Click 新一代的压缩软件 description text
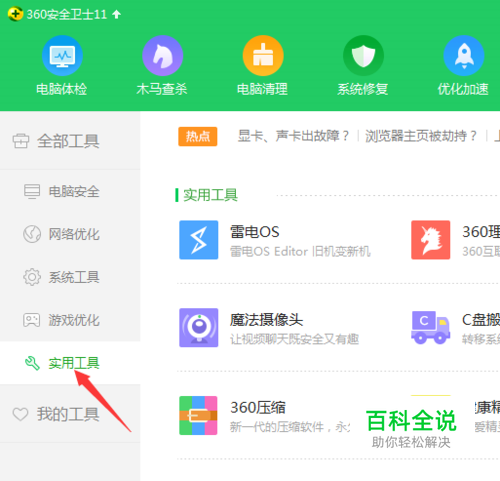The image size is (500, 481). pyautogui.click(x=290, y=427)
